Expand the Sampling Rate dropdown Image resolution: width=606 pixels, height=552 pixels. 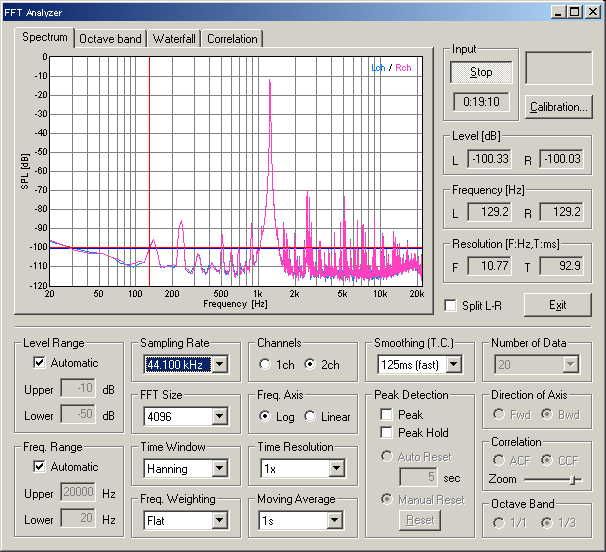coord(219,365)
